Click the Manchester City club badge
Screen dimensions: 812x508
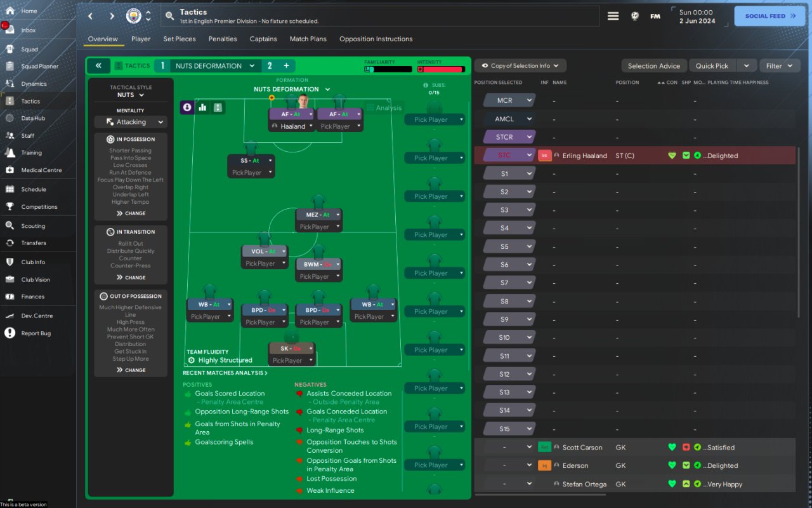(x=133, y=16)
